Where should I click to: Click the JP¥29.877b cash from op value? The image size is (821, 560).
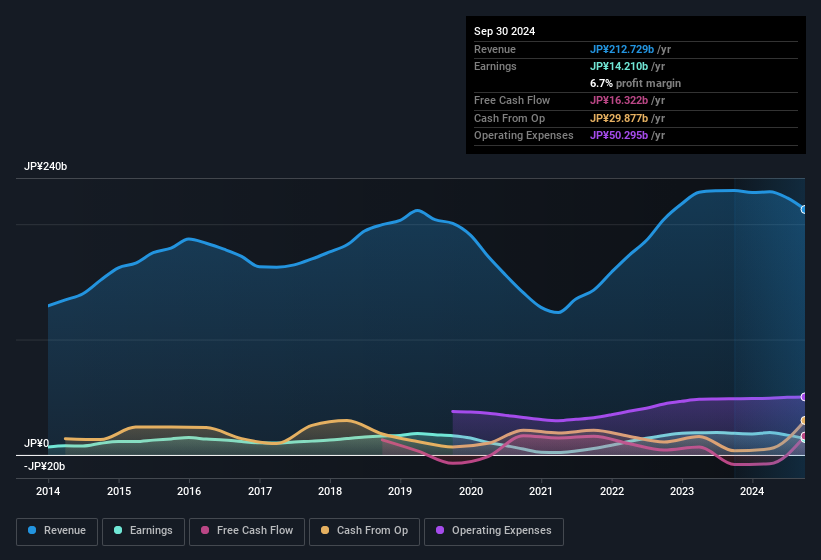coord(619,118)
